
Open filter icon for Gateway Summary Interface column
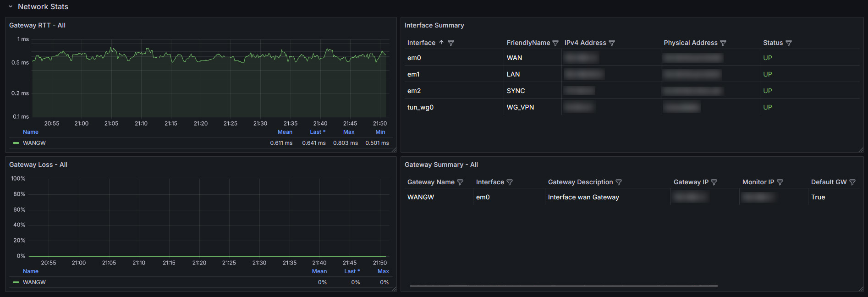(x=510, y=182)
